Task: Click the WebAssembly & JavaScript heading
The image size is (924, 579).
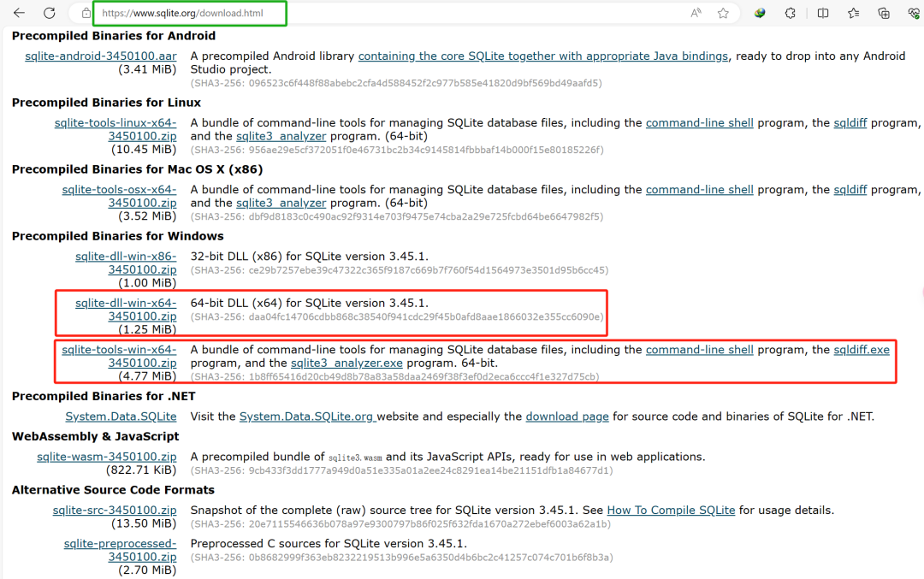Action: (x=96, y=436)
